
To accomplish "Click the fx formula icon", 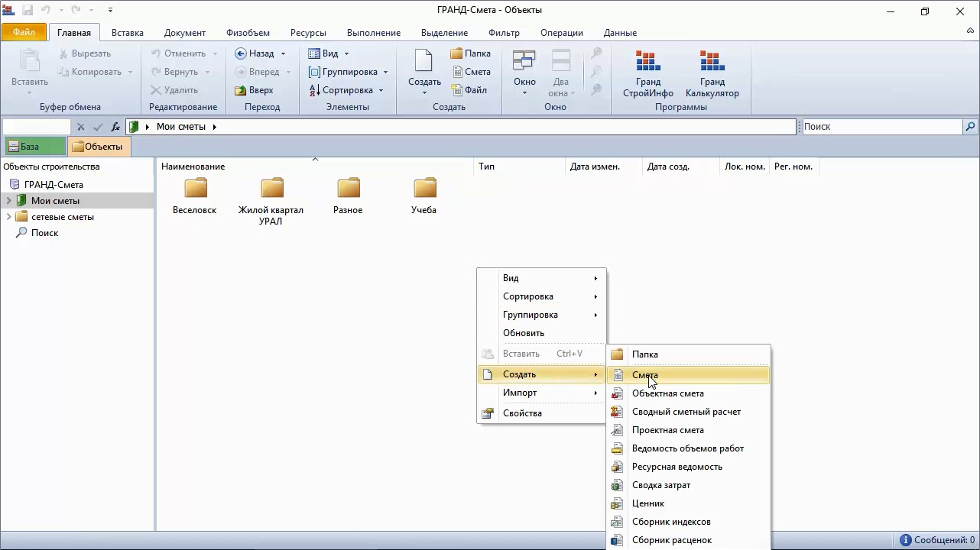I will pyautogui.click(x=115, y=127).
